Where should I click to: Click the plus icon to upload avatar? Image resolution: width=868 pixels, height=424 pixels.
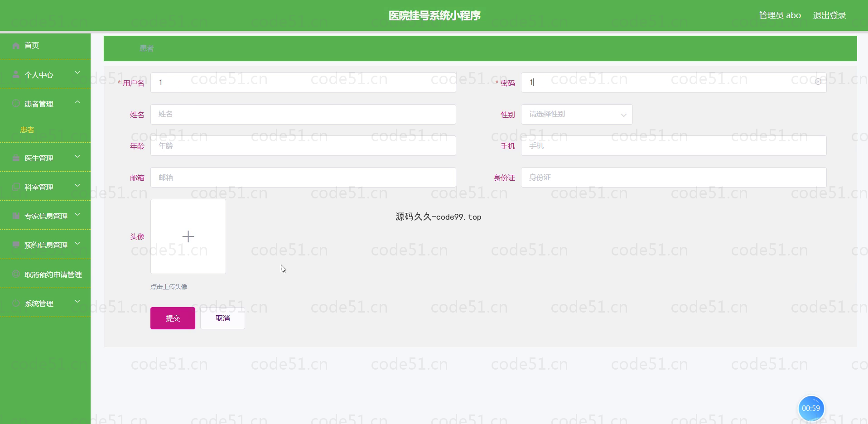pos(188,236)
